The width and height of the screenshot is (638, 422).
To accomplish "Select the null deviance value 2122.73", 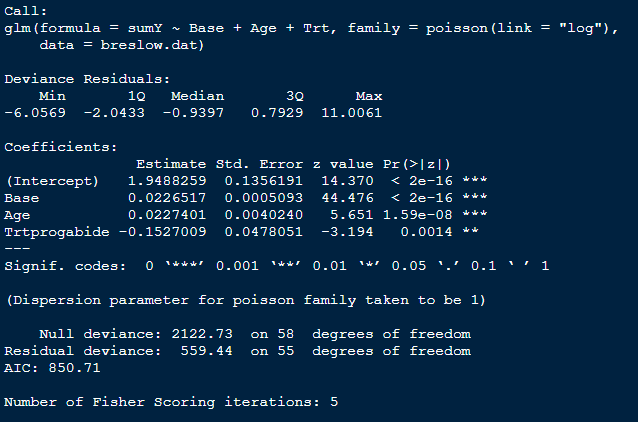I will point(202,334).
